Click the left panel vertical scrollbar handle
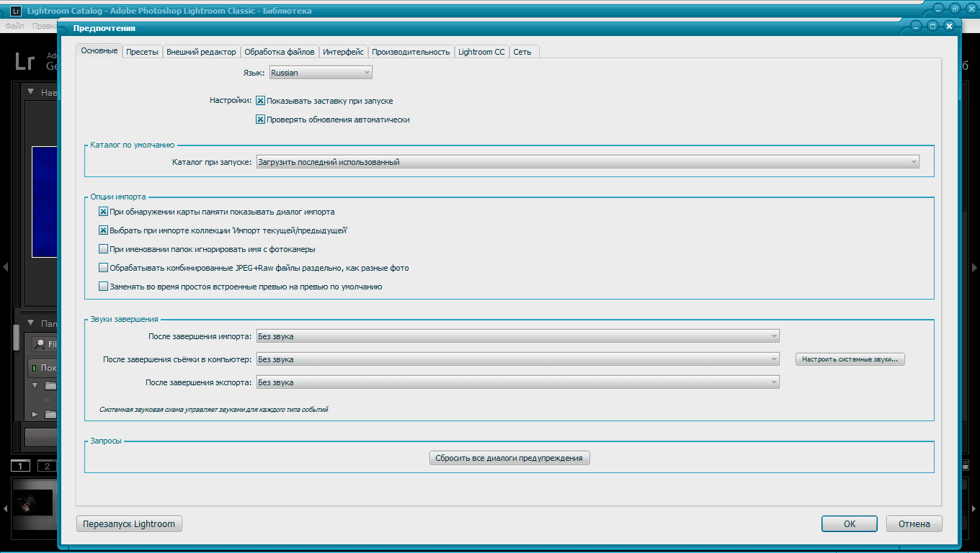This screenshot has height=553, width=980. tap(16, 337)
